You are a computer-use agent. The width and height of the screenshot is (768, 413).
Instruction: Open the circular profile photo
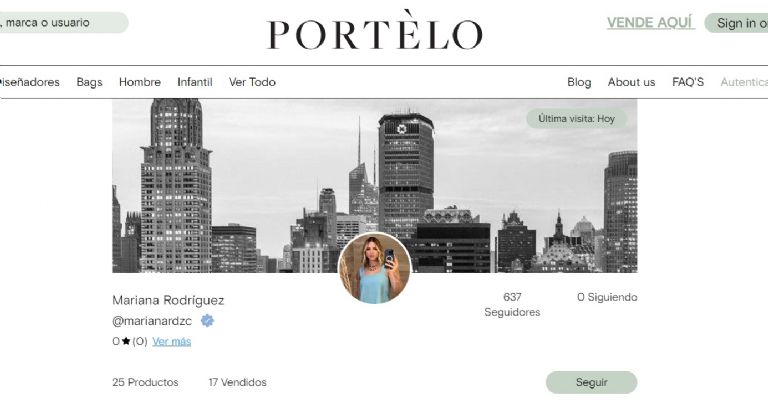(x=375, y=268)
